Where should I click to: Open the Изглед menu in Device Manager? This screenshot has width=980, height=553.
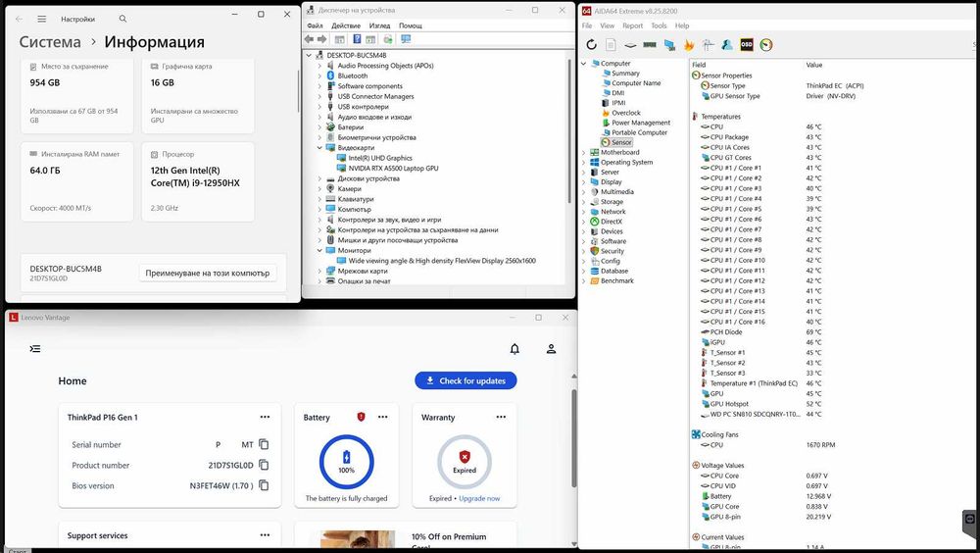[379, 25]
